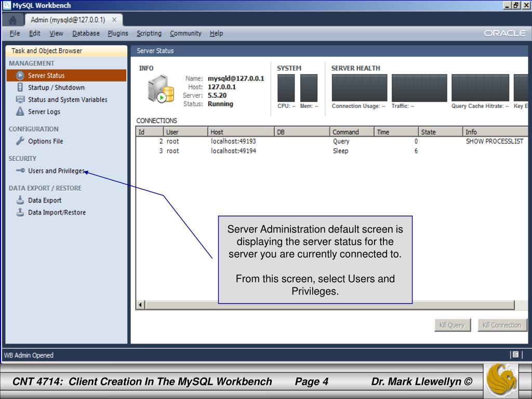
Task: Click the Connection Usage health graph
Action: tap(360, 88)
